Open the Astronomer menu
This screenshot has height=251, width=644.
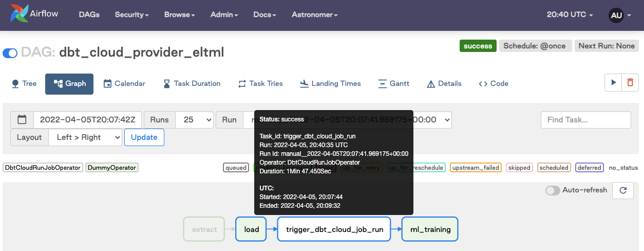coord(314,15)
